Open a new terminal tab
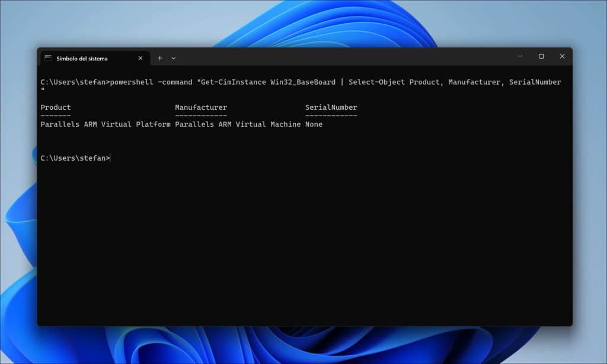 [x=159, y=58]
